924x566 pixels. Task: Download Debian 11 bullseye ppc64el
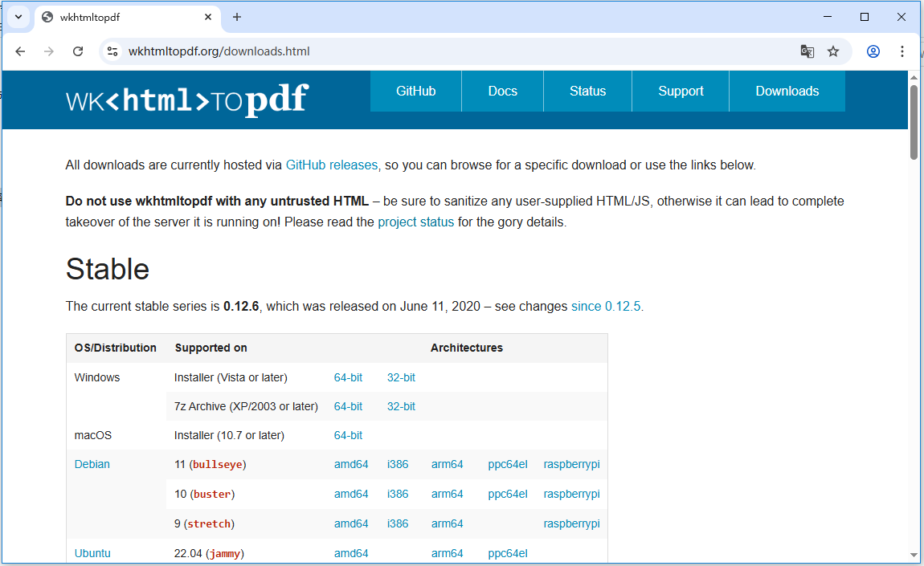(508, 464)
